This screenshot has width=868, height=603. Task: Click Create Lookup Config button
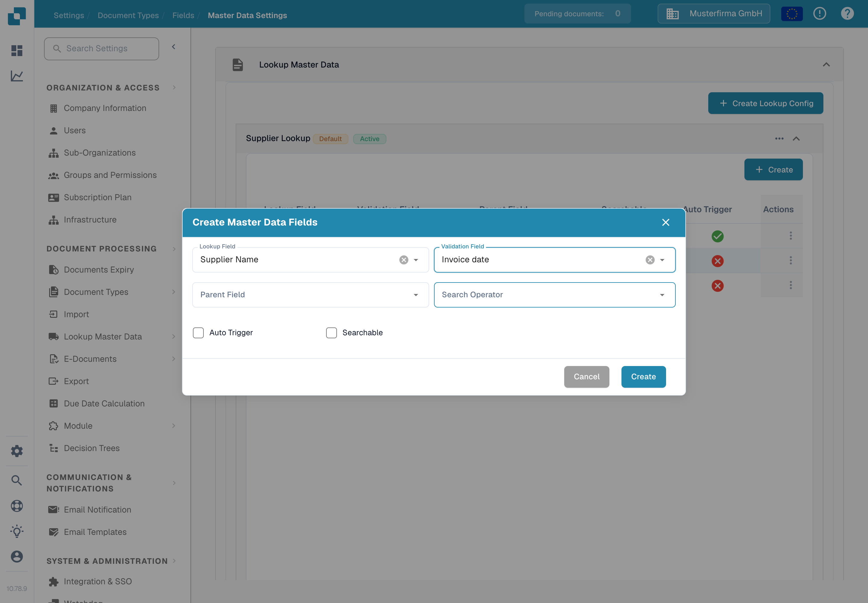[x=765, y=103]
